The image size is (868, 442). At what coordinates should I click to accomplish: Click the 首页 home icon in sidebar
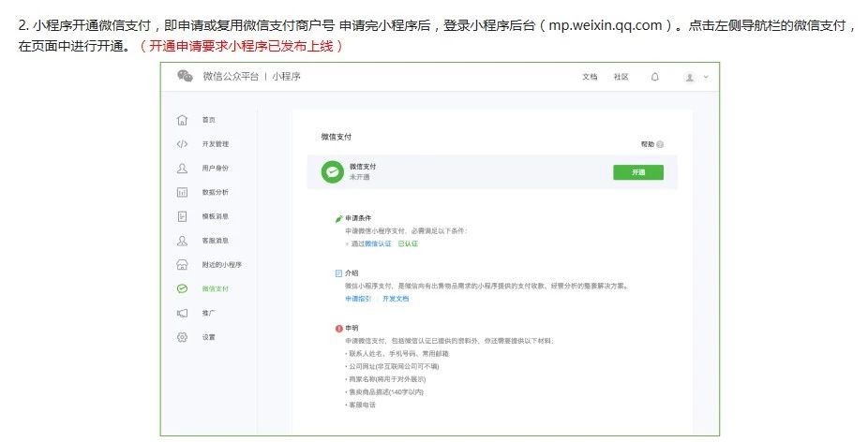(x=182, y=120)
